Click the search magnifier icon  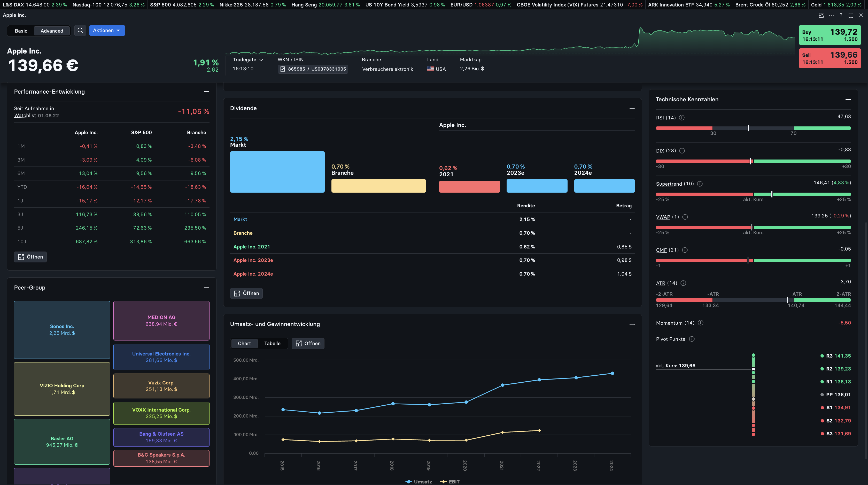(80, 30)
